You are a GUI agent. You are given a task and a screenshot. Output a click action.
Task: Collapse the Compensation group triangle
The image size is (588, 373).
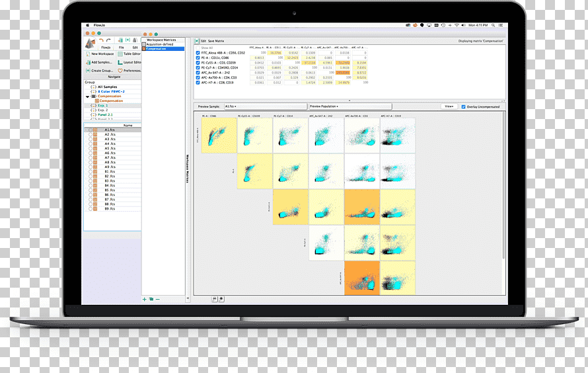click(87, 97)
